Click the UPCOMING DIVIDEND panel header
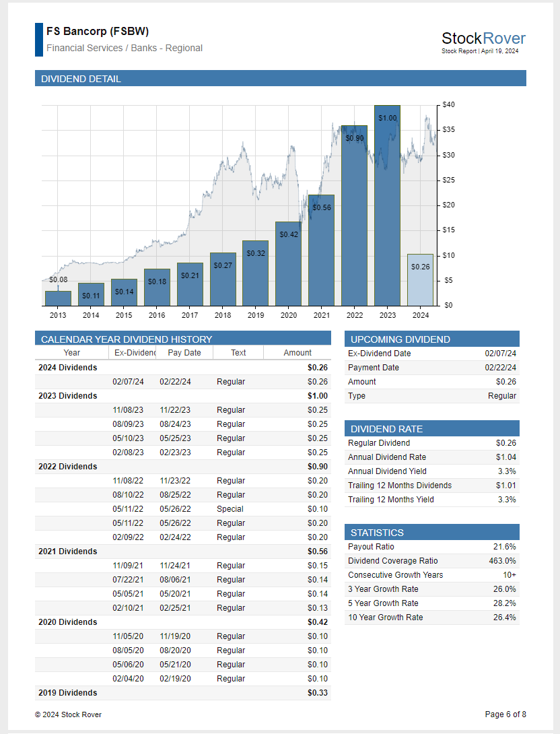Image resolution: width=560 pixels, height=734 pixels. tap(432, 339)
